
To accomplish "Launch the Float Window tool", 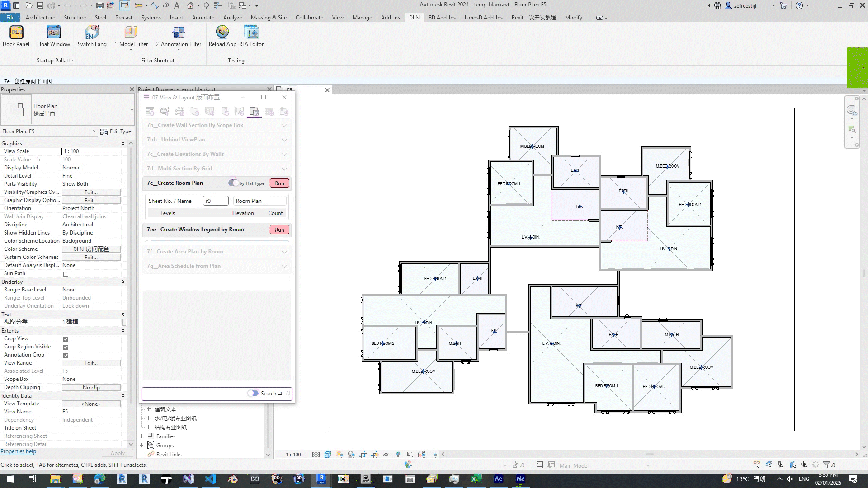I will (x=53, y=36).
